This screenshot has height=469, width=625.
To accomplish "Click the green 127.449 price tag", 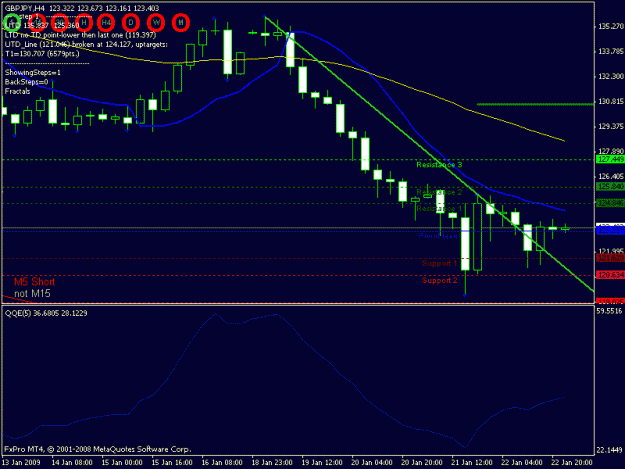I will (610, 159).
